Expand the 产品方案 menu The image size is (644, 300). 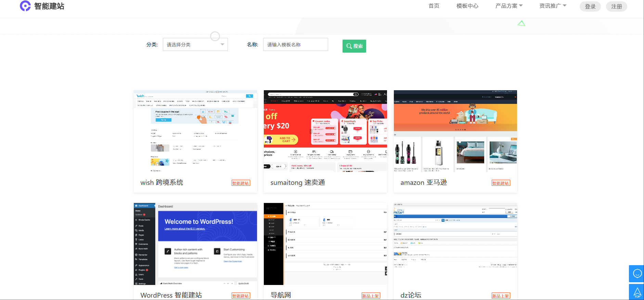(509, 6)
